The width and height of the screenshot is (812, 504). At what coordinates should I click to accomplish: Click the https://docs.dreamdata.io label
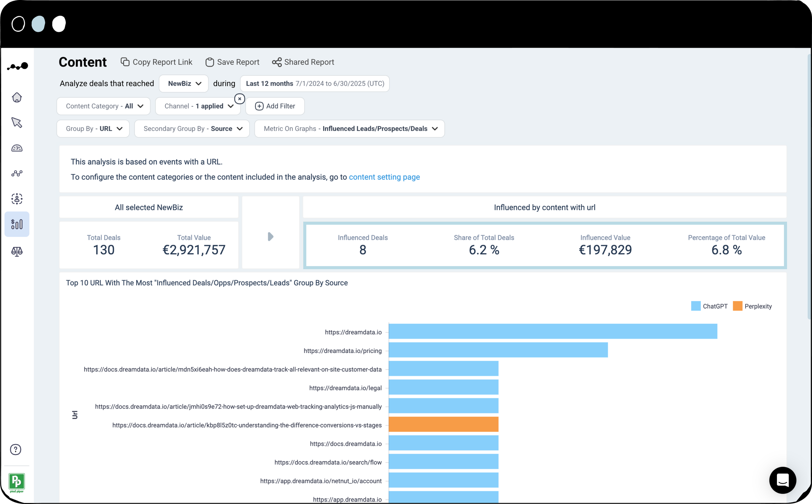(346, 444)
